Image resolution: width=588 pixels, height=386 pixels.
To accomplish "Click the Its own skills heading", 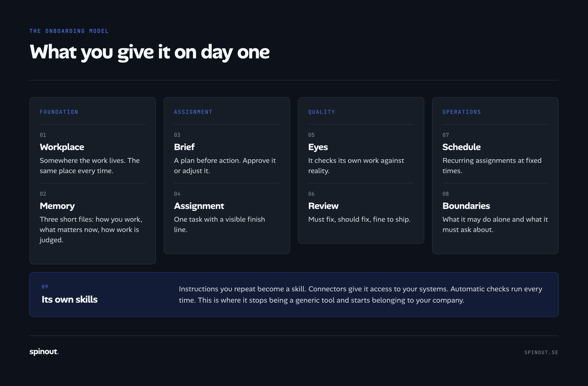I will tap(69, 299).
